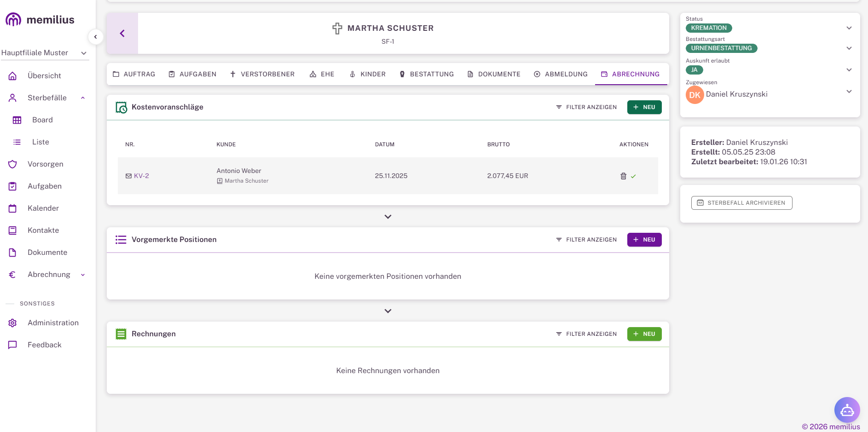The width and height of the screenshot is (868, 432).
Task: Delete cost estimate KV-2 with trash icon
Action: coord(623,176)
